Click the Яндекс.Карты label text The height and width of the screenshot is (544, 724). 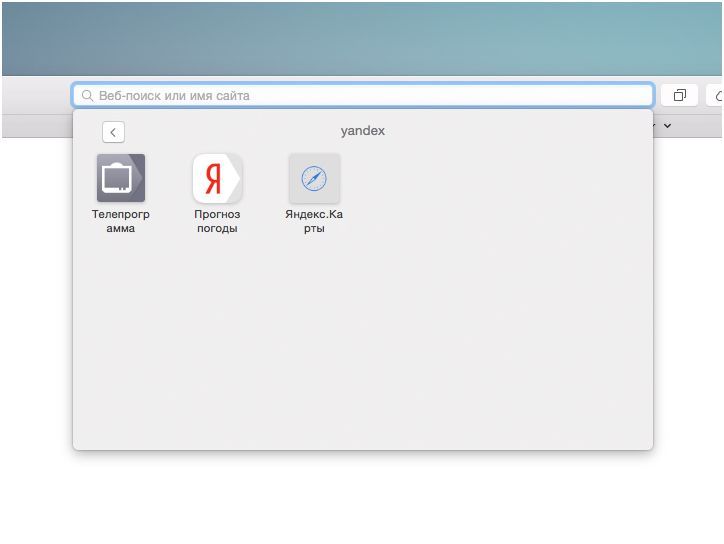pos(314,221)
